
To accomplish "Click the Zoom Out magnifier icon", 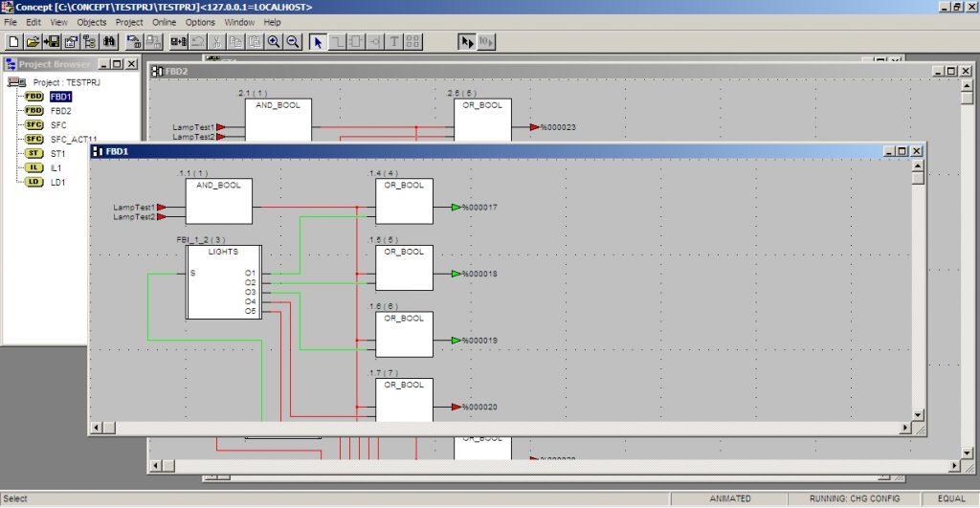I will point(293,42).
